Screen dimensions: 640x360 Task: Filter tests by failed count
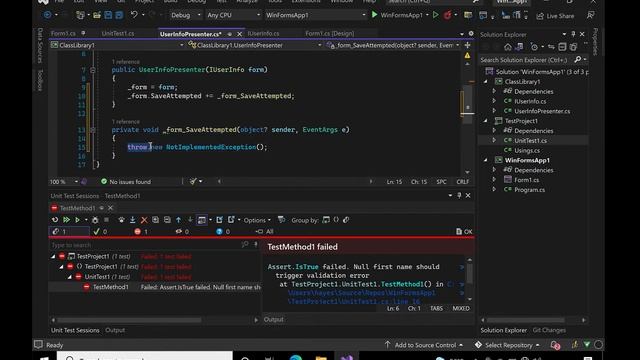click(141, 231)
